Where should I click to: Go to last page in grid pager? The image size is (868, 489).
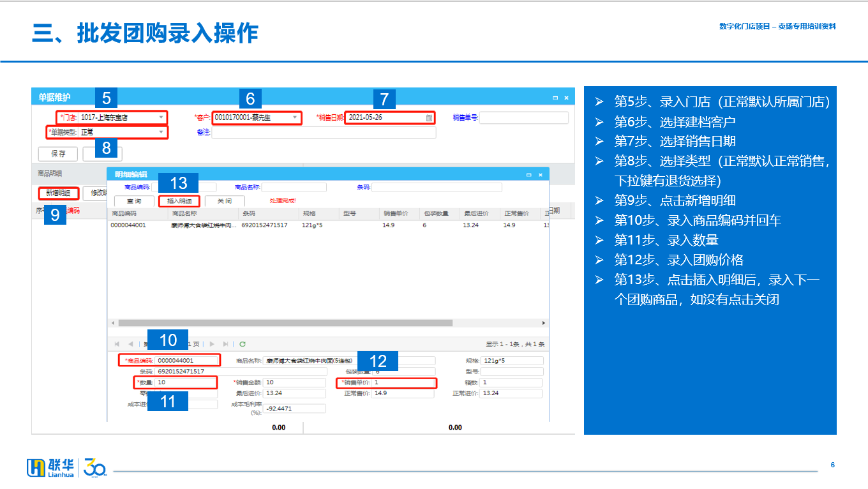[225, 344]
